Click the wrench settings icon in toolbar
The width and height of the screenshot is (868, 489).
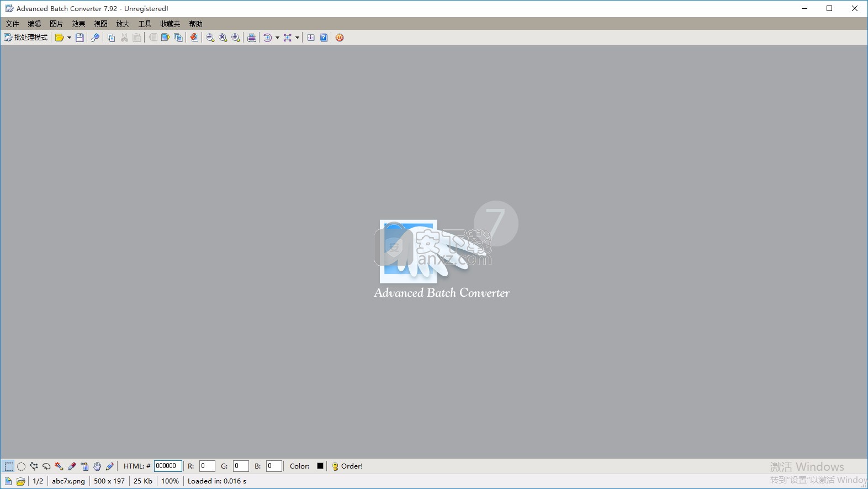pos(95,38)
